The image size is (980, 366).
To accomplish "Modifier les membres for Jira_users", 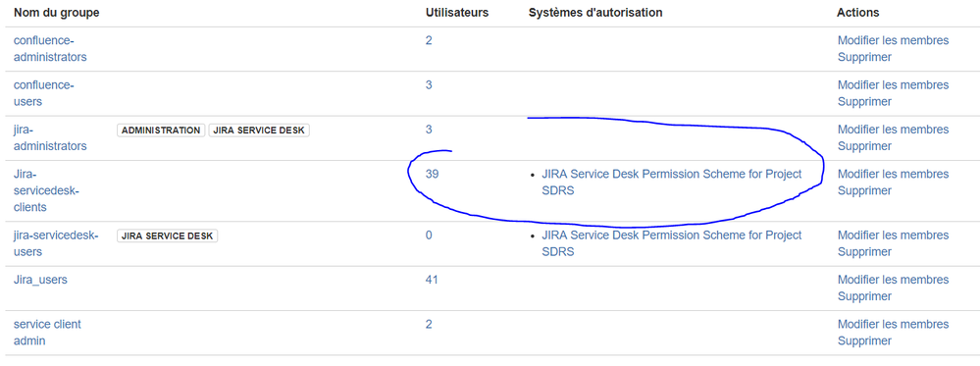I will pyautogui.click(x=893, y=280).
